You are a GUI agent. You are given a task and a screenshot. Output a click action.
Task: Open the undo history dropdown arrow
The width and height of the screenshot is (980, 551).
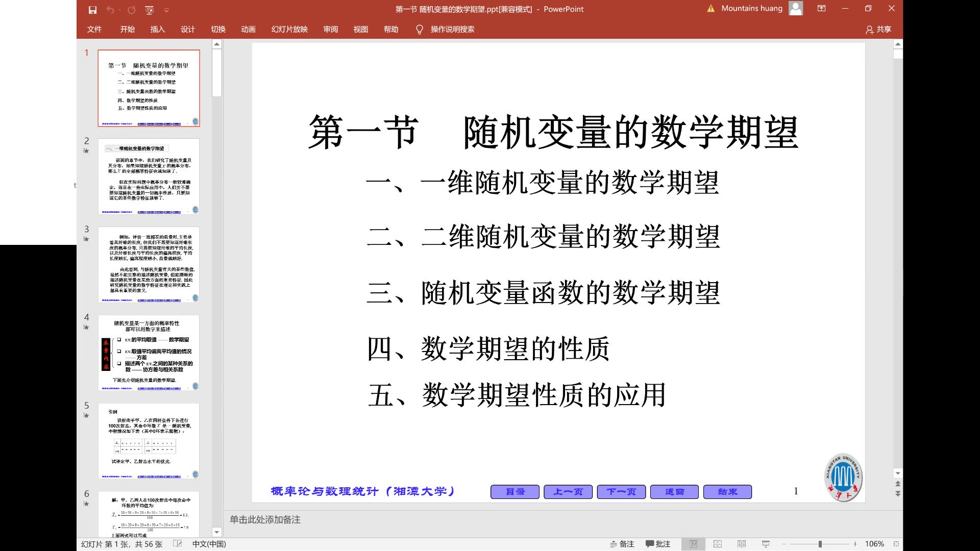coord(120,10)
